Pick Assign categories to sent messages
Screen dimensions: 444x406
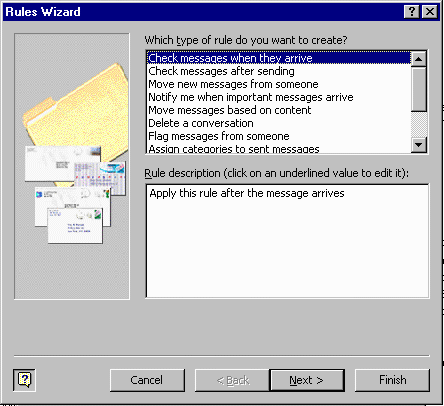[279, 148]
